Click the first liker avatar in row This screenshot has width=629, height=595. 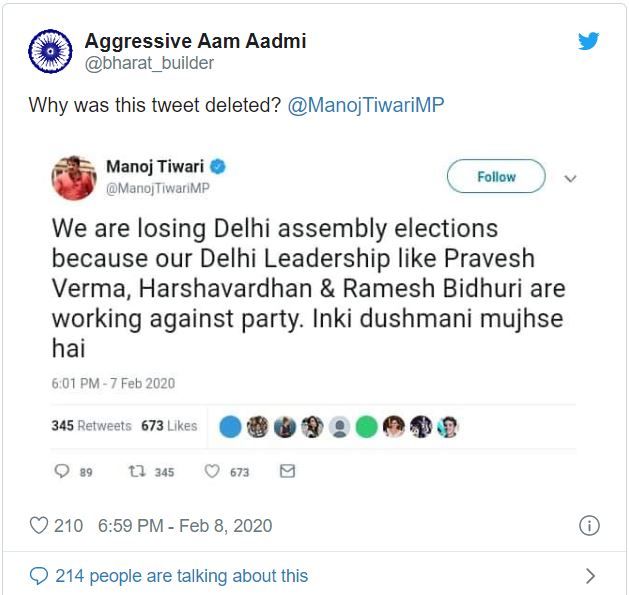coord(230,427)
